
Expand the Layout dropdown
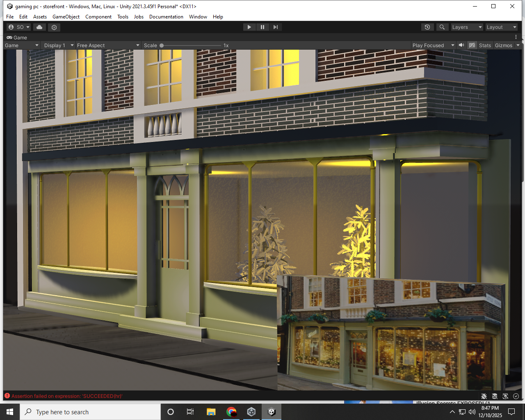click(x=501, y=27)
